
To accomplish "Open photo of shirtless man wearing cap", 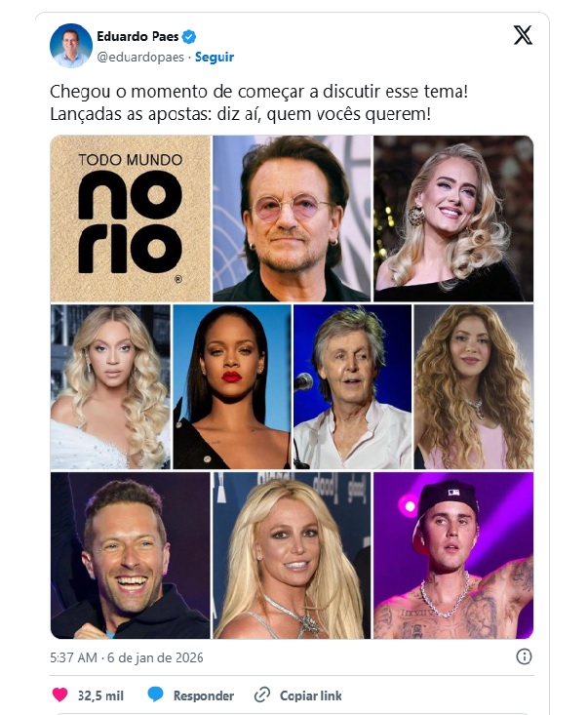I will pos(453,555).
